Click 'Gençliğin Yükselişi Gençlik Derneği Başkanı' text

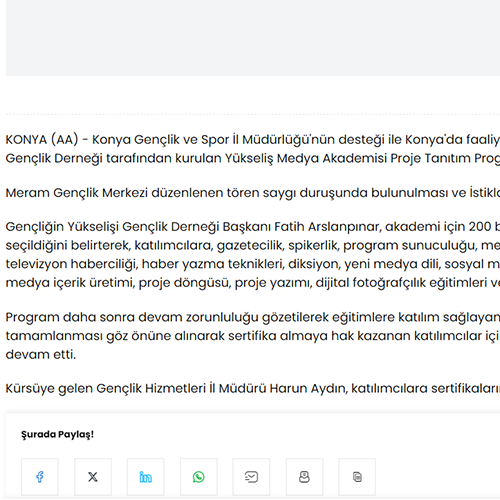(x=138, y=227)
